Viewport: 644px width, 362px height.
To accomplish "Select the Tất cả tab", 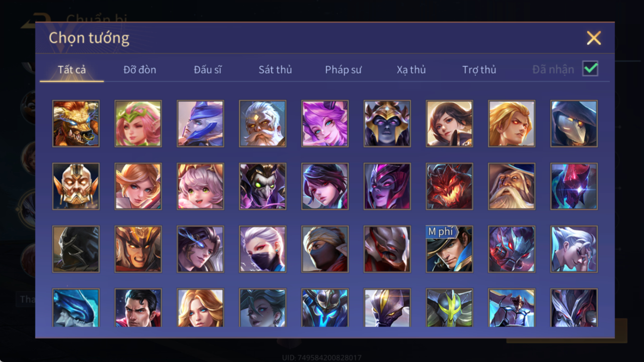I will pos(72,70).
